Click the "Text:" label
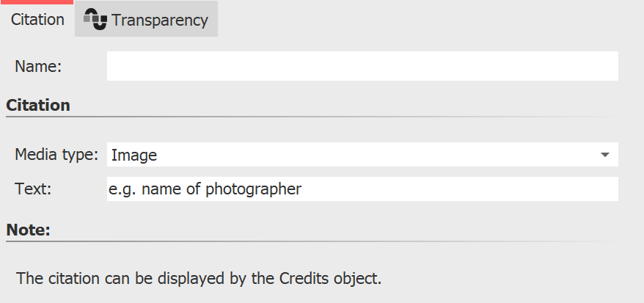Image resolution: width=644 pixels, height=303 pixels. point(34,189)
